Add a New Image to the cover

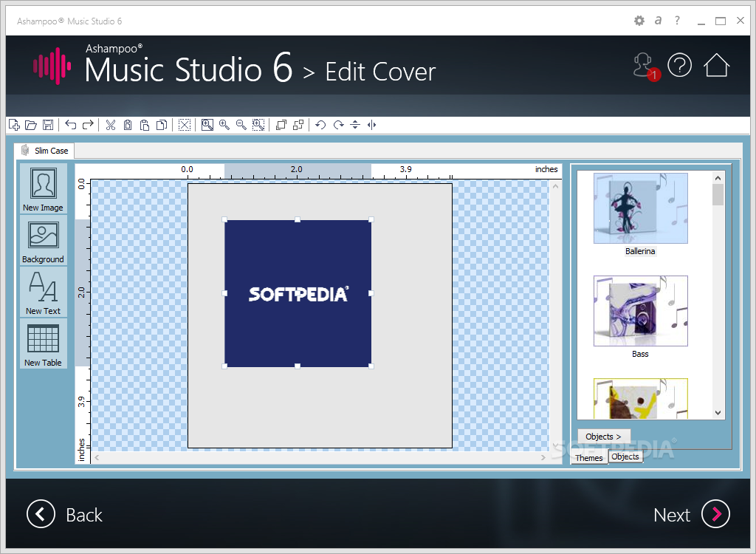tap(44, 188)
